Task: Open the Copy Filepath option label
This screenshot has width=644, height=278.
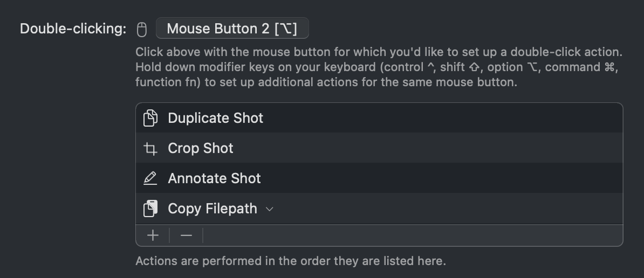Action: coord(213,208)
